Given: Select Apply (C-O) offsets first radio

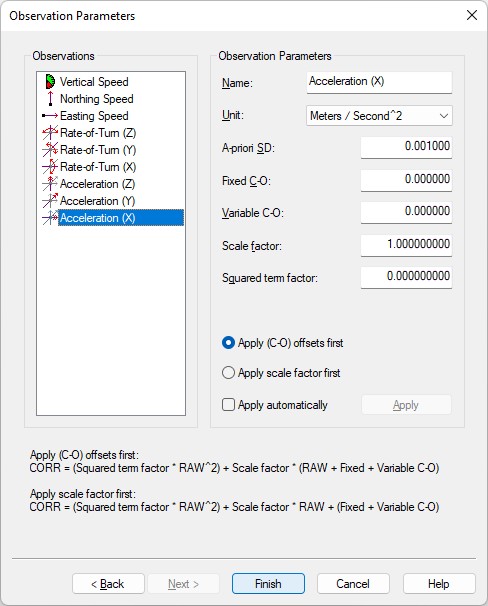Looking at the screenshot, I should [228, 343].
